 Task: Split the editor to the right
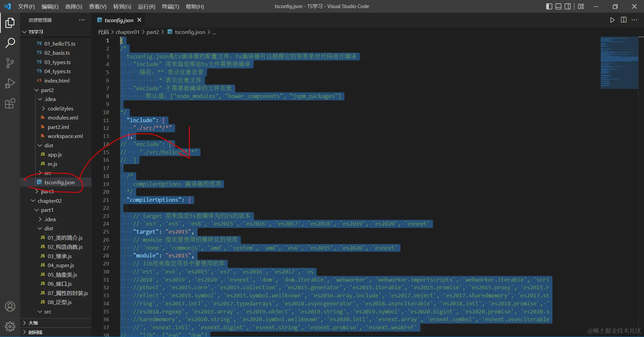[624, 20]
